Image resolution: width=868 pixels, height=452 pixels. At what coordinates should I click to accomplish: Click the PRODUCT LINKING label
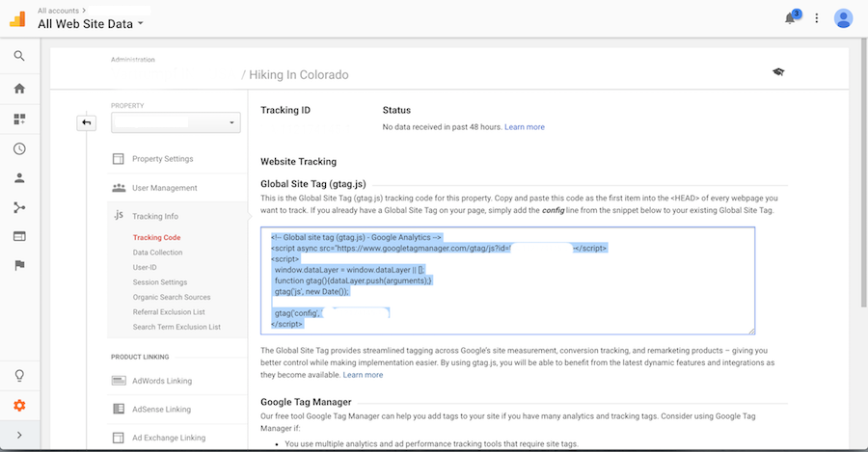(x=140, y=357)
